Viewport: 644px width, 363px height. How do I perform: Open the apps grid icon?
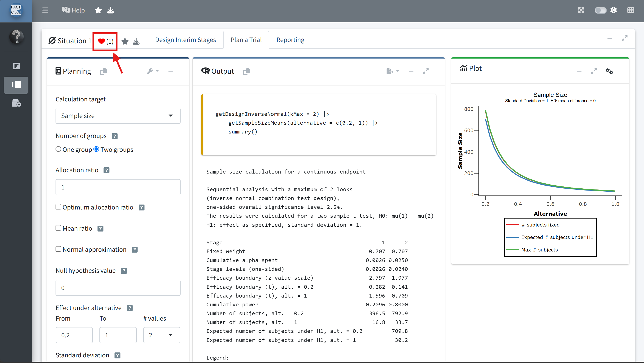[x=630, y=10]
